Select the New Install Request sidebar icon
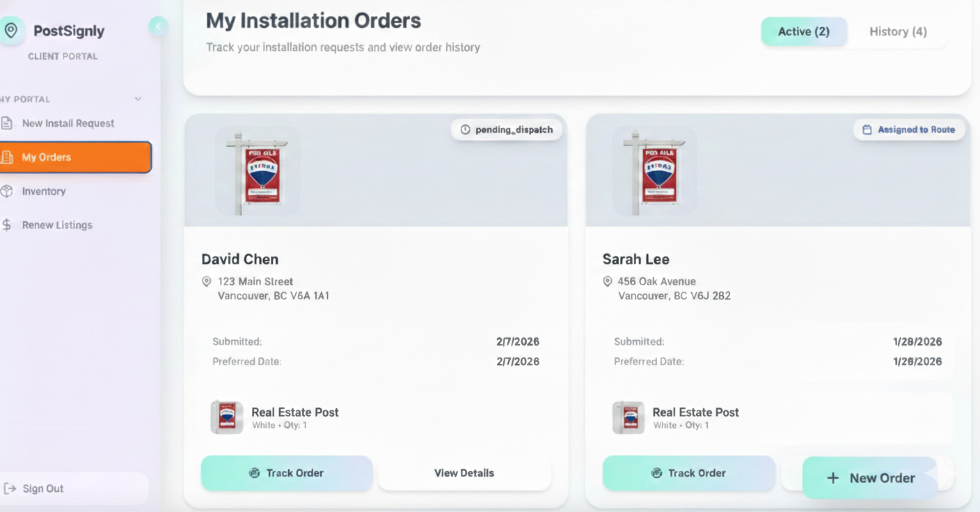The width and height of the screenshot is (980, 512). coord(8,123)
